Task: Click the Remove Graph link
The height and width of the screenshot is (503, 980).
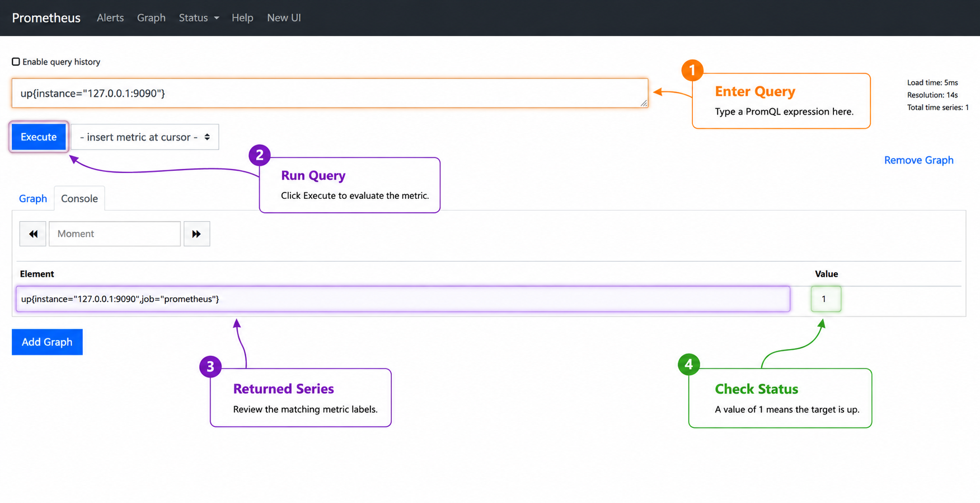Action: click(x=918, y=160)
